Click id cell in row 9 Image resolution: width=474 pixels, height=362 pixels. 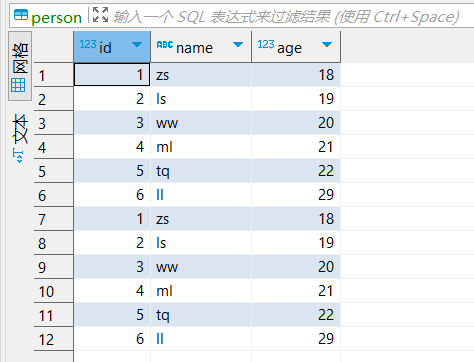pyautogui.click(x=112, y=267)
